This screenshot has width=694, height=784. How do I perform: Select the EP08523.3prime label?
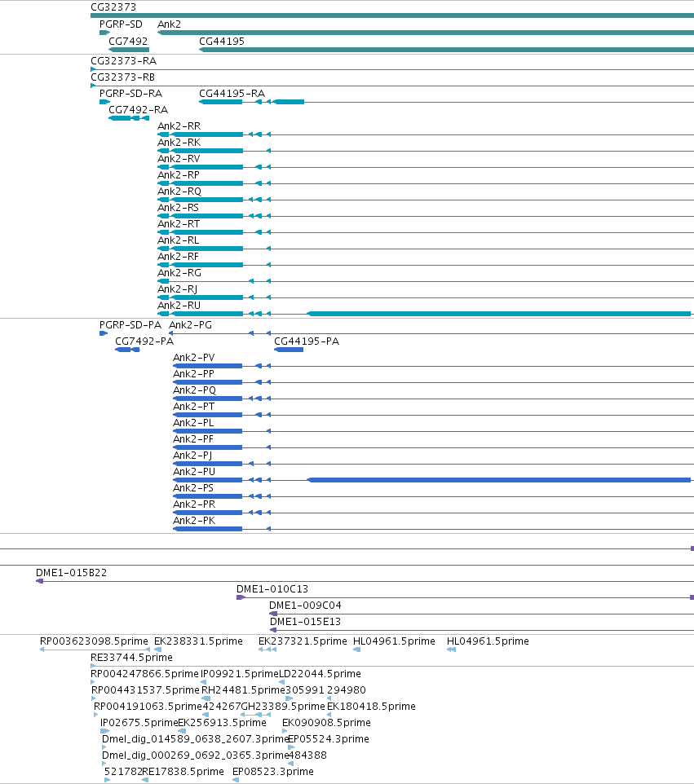(273, 772)
